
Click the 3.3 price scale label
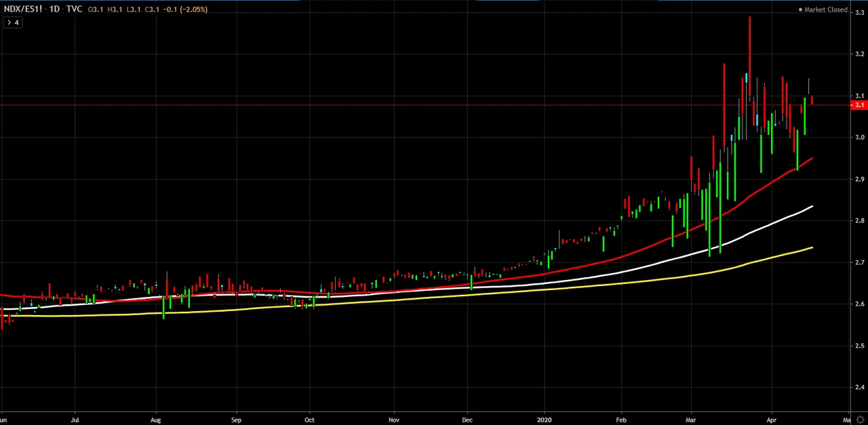pos(859,12)
